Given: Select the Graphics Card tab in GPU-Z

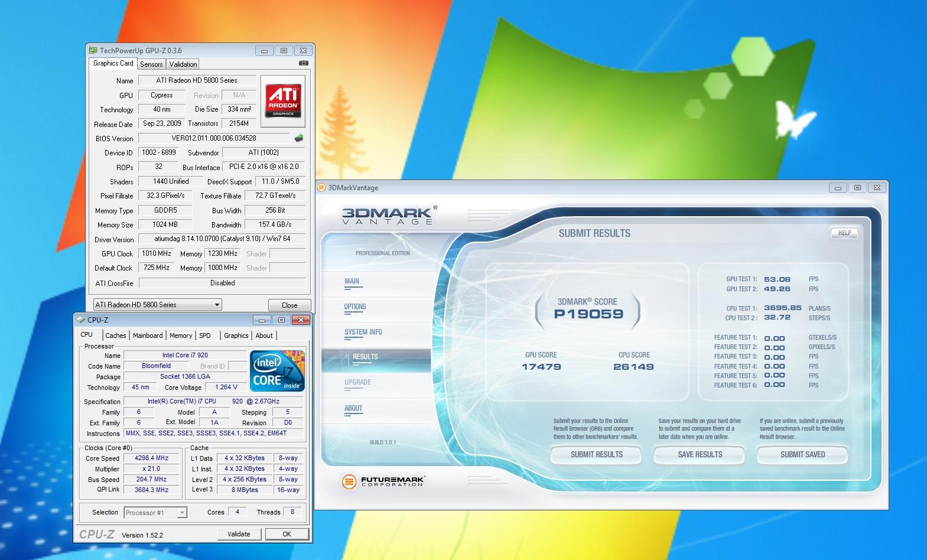Looking at the screenshot, I should click(113, 63).
